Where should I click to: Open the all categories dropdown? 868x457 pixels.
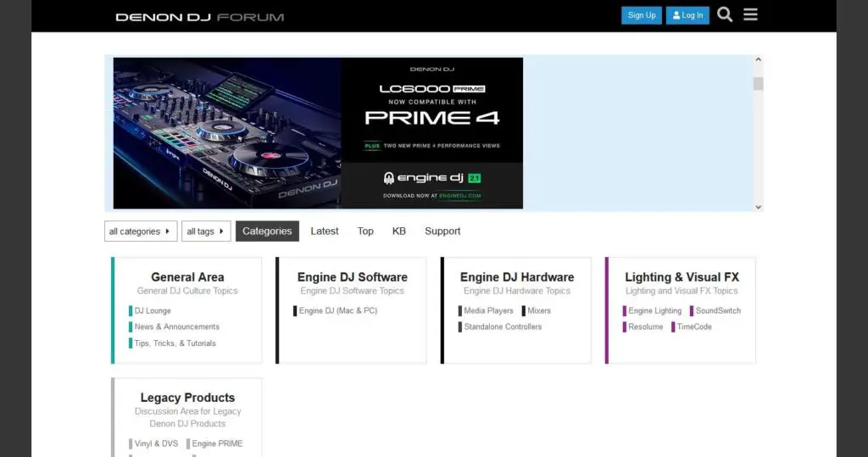141,231
